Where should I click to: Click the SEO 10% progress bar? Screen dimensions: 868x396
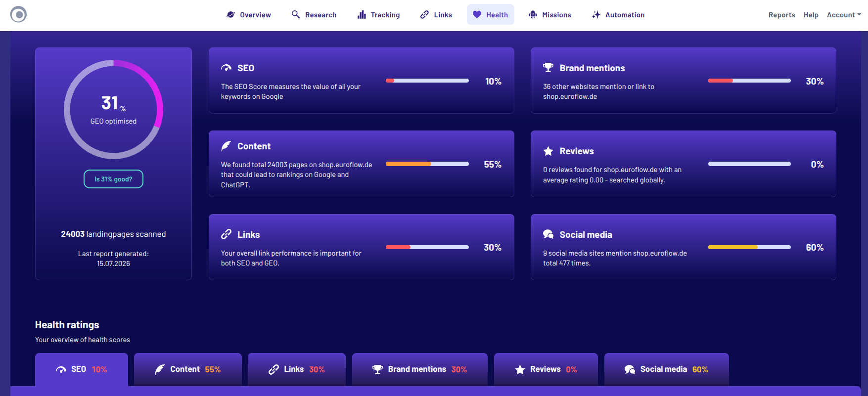(427, 81)
